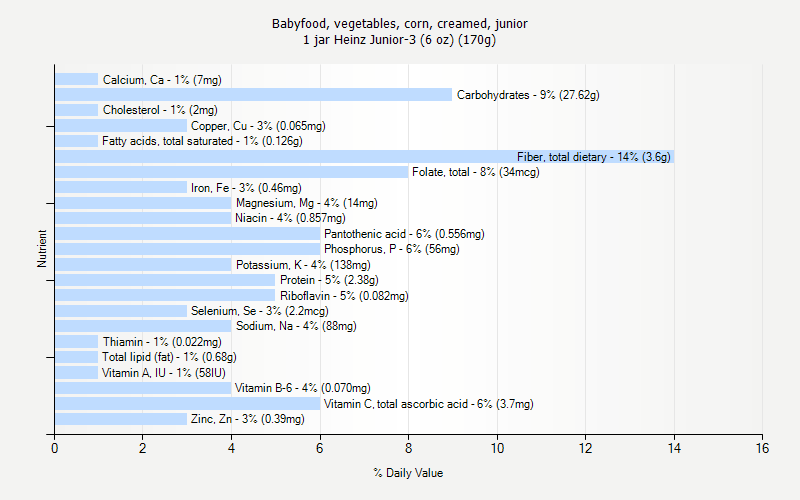The image size is (800, 500).
Task: Click the subtitle '1 jar Heinz Junior-3 (6 oz) (170g)'
Action: (399, 40)
